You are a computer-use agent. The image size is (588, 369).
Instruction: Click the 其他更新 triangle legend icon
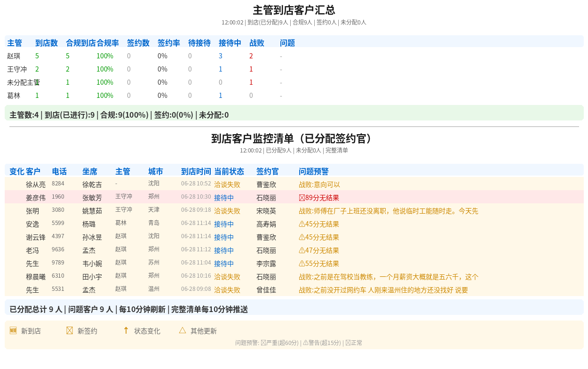click(183, 330)
